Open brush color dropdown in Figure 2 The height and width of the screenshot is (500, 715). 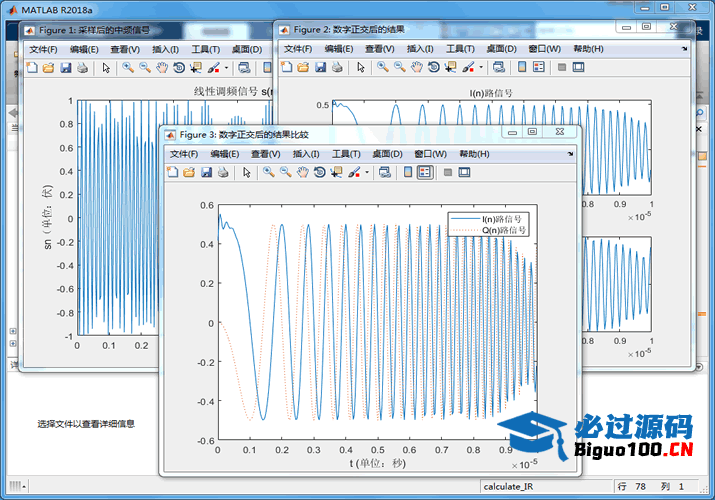coord(481,67)
